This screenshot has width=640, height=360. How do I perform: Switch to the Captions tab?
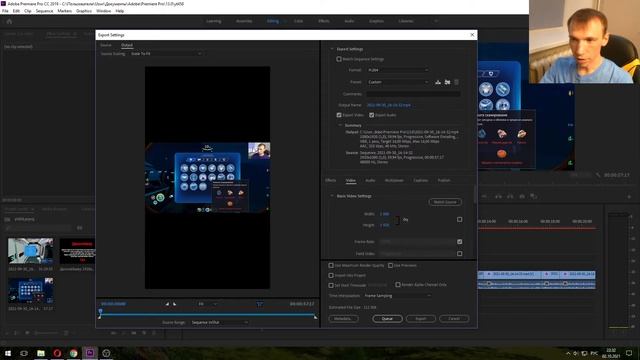click(420, 180)
